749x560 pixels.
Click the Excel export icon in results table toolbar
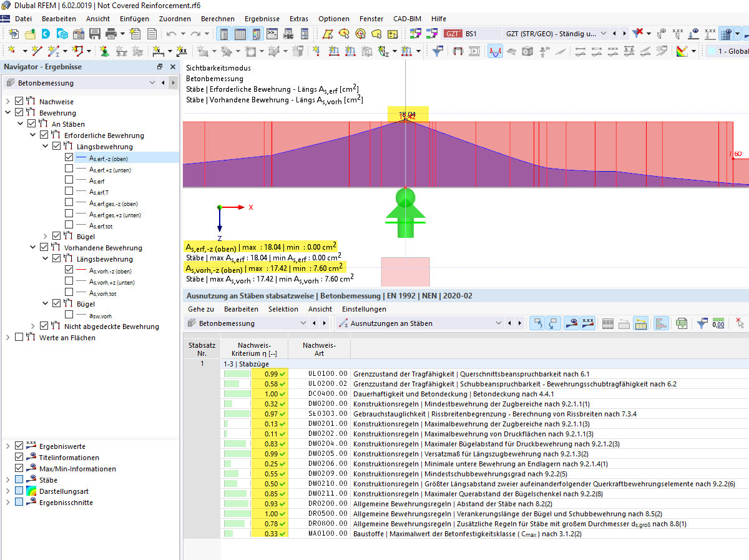pos(682,323)
